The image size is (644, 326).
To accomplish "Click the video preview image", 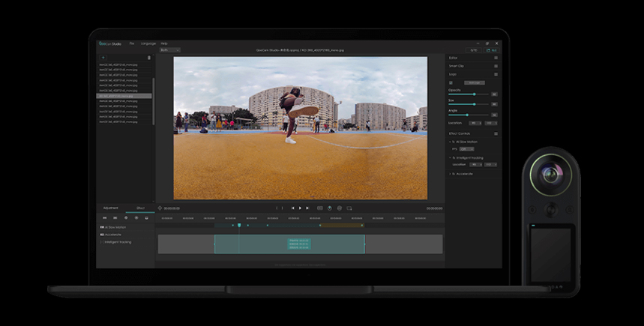I will (x=300, y=128).
